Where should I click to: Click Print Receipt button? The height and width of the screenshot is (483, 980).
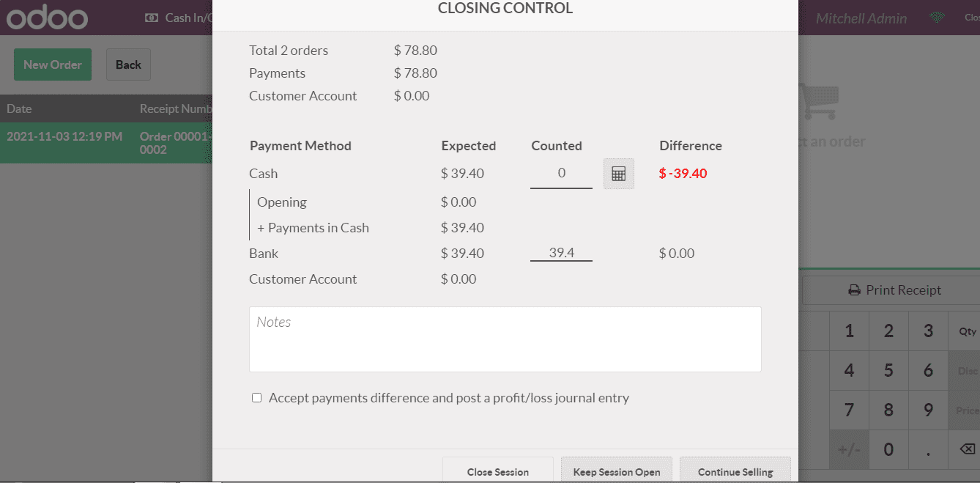click(894, 290)
